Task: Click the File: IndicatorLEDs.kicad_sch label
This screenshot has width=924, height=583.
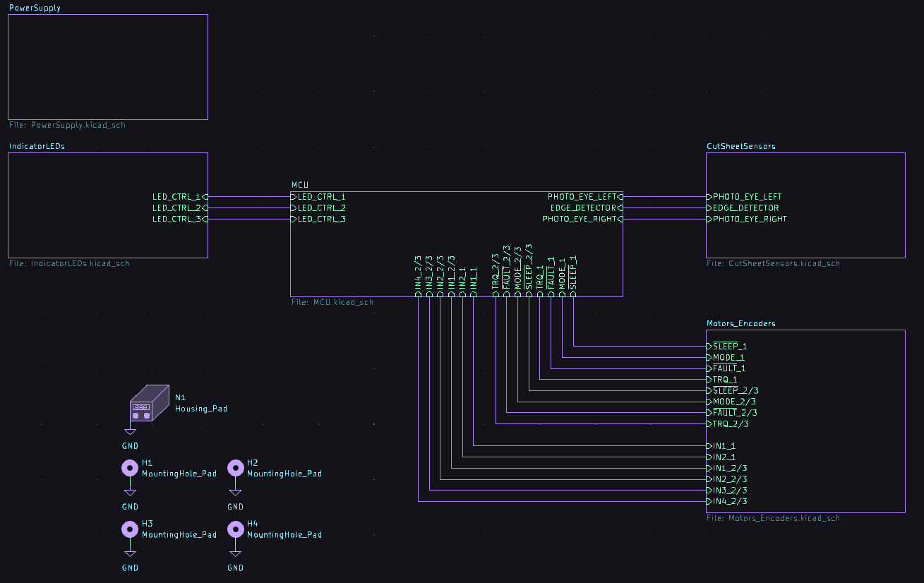Action: pos(70,263)
